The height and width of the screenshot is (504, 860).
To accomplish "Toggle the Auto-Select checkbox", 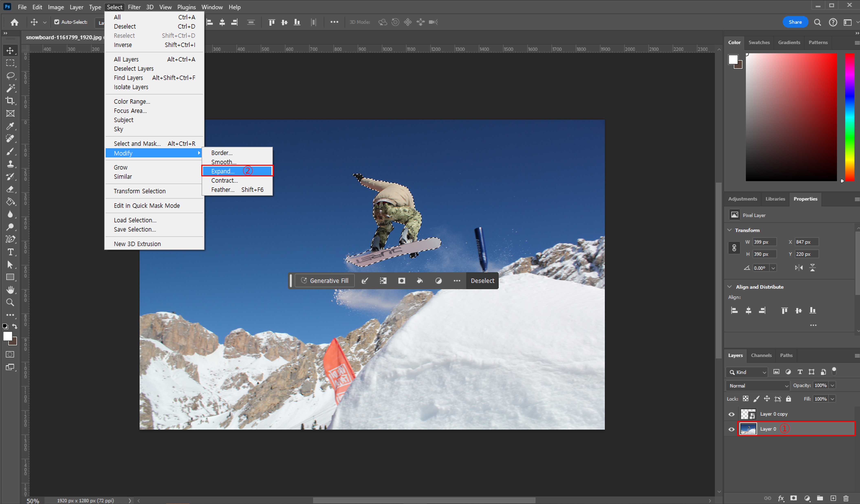I will click(57, 22).
